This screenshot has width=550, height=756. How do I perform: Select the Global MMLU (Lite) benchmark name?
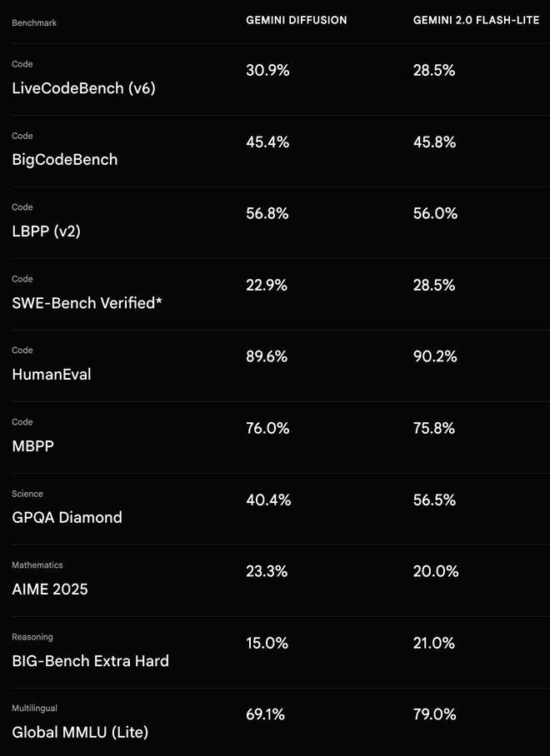[80, 733]
